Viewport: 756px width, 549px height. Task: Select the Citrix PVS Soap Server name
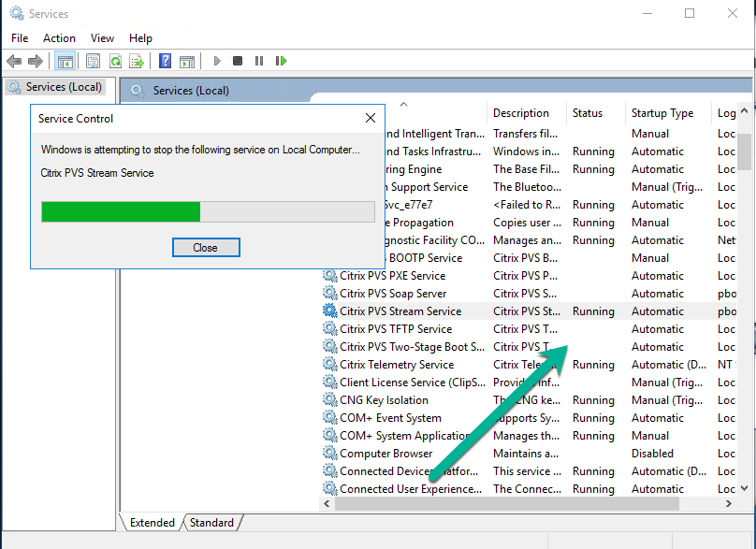[393, 293]
